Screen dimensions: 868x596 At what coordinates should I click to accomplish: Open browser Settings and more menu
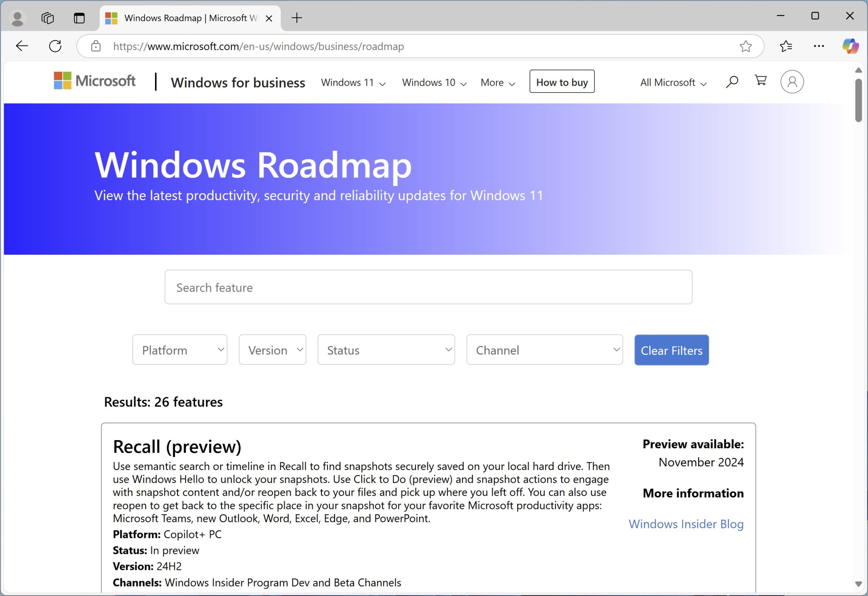[819, 46]
